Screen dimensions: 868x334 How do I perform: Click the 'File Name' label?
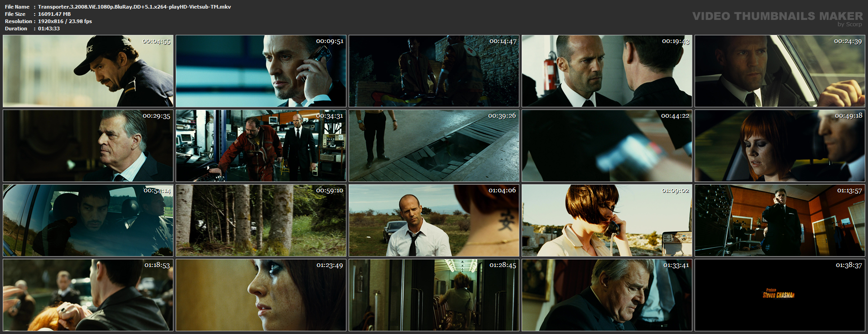pyautogui.click(x=17, y=7)
